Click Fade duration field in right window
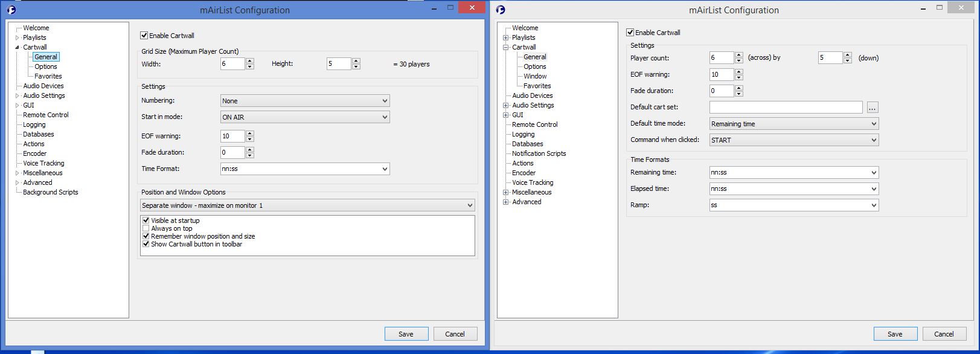Screen dimensions: 980x354 (722, 91)
